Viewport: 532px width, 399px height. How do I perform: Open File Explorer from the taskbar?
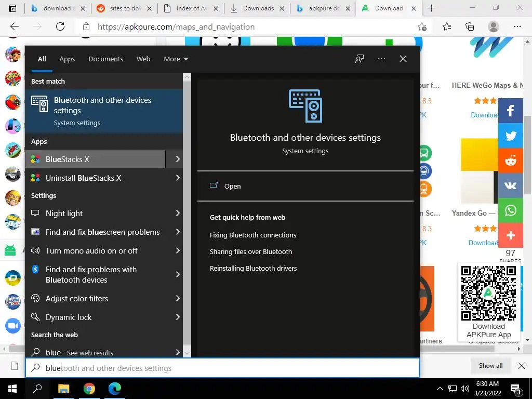tap(63, 389)
